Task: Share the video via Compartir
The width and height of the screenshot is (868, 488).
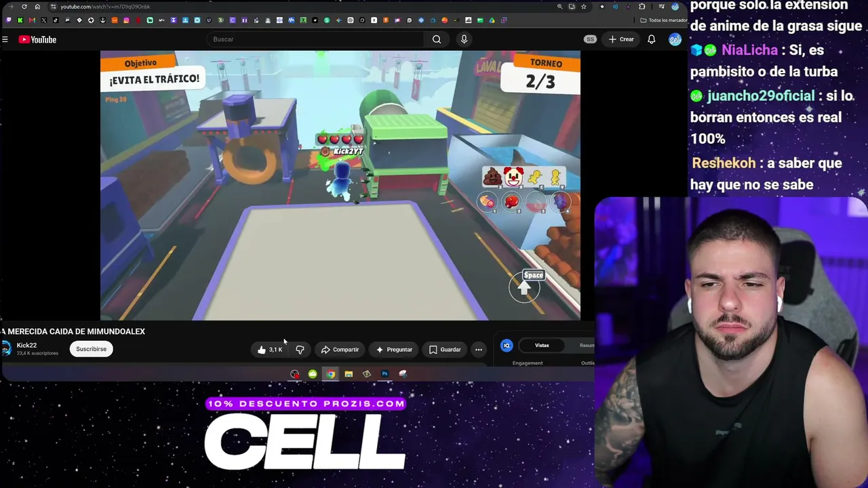Action: point(340,350)
